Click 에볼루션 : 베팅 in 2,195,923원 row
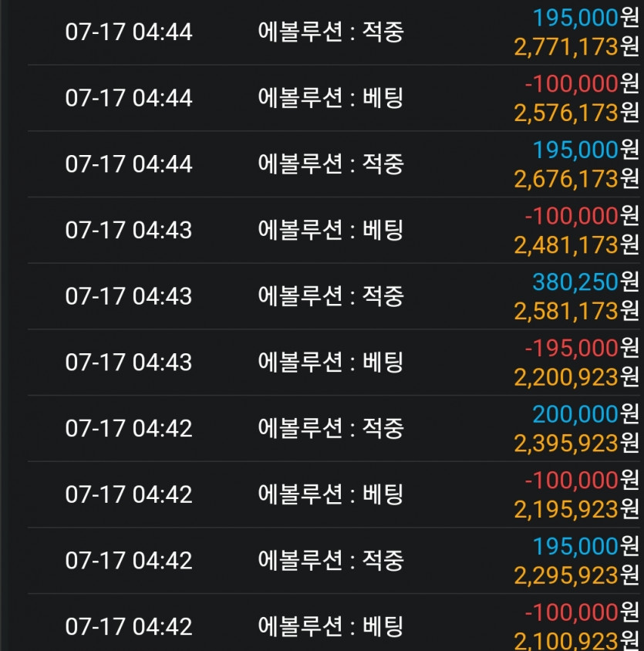Image resolution: width=644 pixels, height=651 pixels. click(x=331, y=494)
